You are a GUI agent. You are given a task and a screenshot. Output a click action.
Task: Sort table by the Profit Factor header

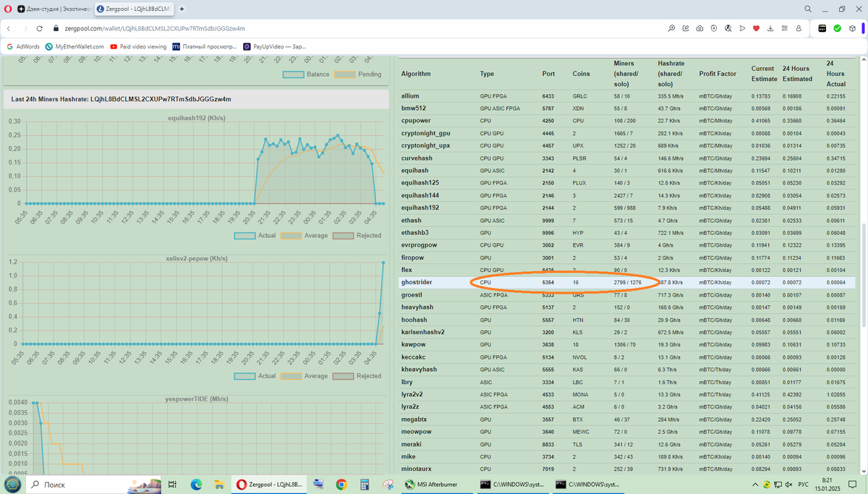click(x=718, y=74)
